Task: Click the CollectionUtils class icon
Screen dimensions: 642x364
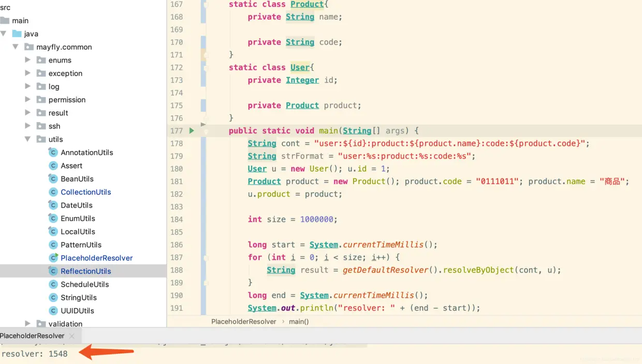Action: click(x=53, y=192)
